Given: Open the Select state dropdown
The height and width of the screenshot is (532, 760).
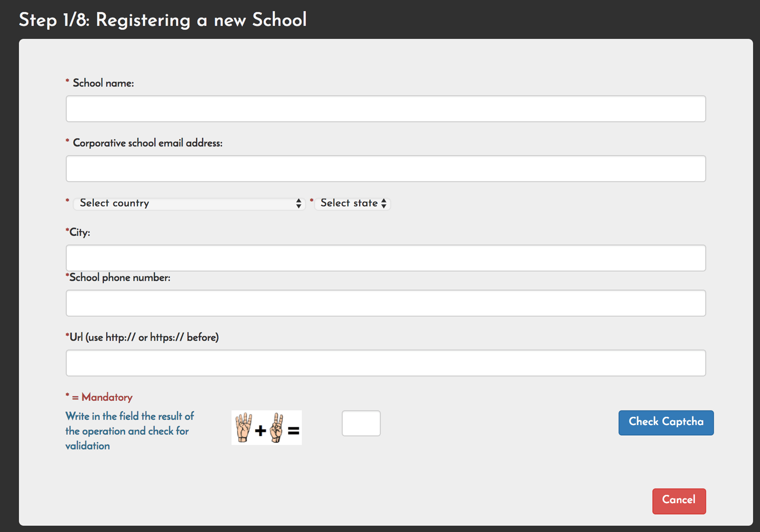Looking at the screenshot, I should click(x=352, y=203).
